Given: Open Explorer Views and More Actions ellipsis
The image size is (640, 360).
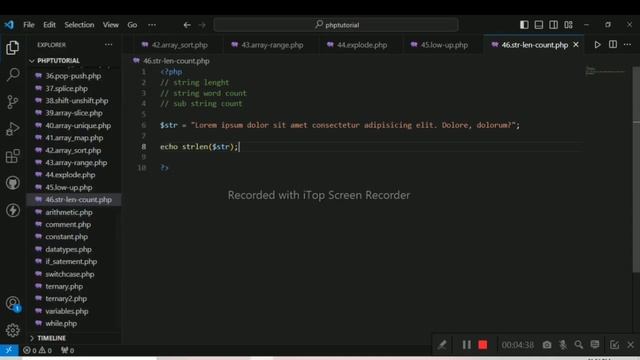Looking at the screenshot, I should (108, 44).
